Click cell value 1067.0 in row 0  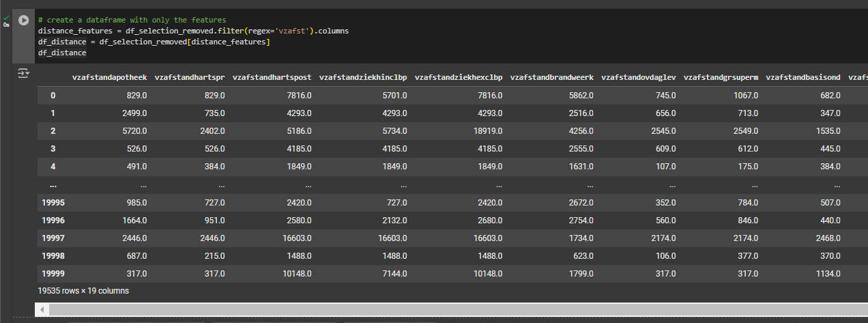(x=745, y=96)
